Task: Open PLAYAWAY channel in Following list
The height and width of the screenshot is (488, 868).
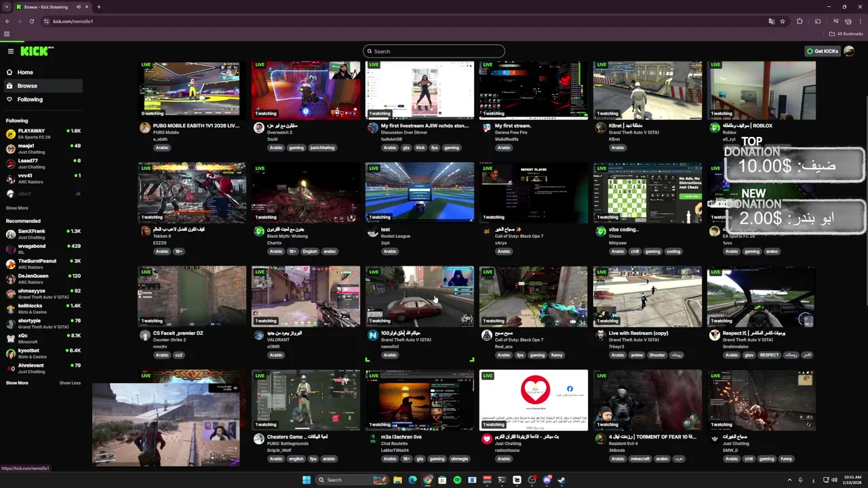Action: 43,134
